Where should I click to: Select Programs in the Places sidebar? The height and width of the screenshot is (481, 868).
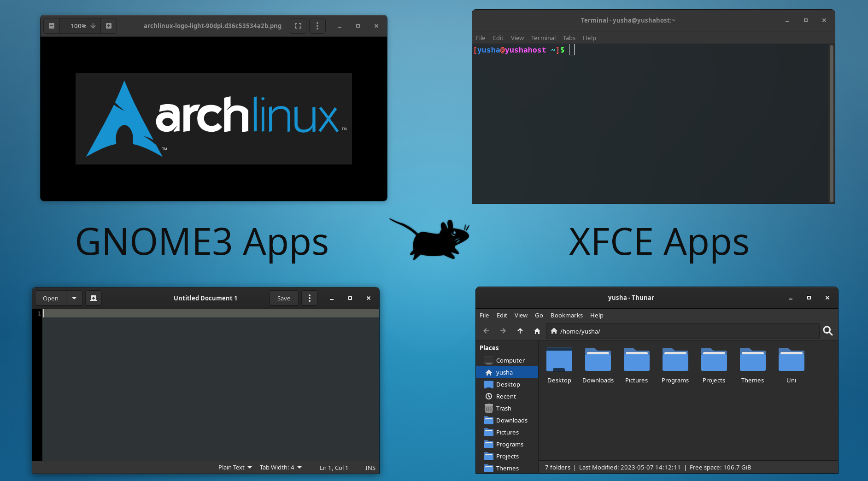(507, 444)
